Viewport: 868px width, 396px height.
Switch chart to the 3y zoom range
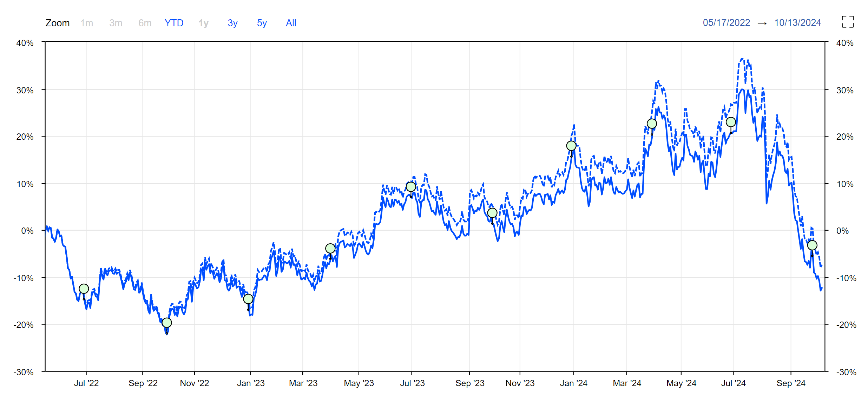tap(232, 23)
